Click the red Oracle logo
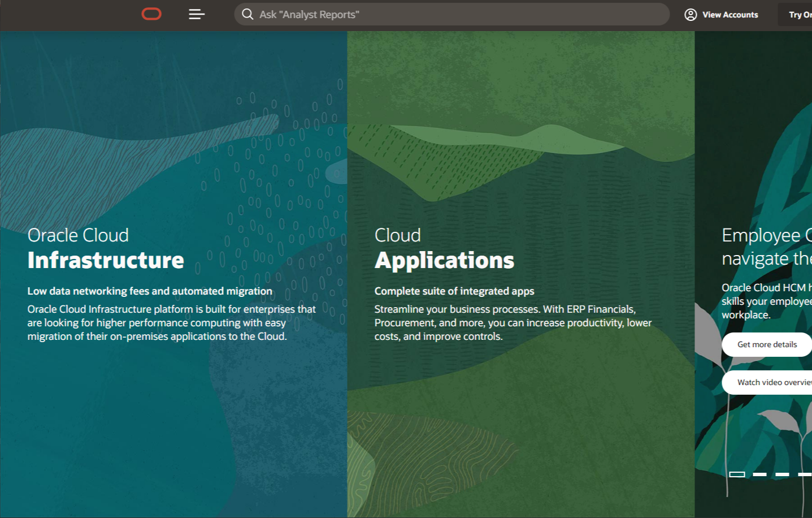The image size is (812, 518). [x=151, y=14]
